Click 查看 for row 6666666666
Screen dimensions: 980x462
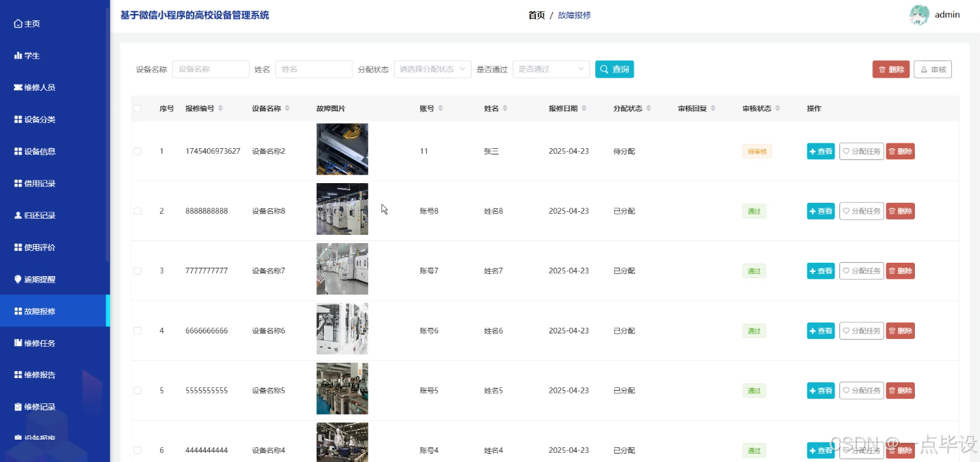click(821, 331)
